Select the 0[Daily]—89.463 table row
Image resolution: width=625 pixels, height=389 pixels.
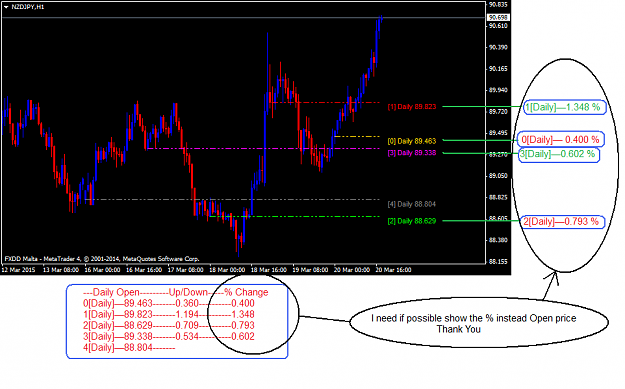(x=169, y=303)
